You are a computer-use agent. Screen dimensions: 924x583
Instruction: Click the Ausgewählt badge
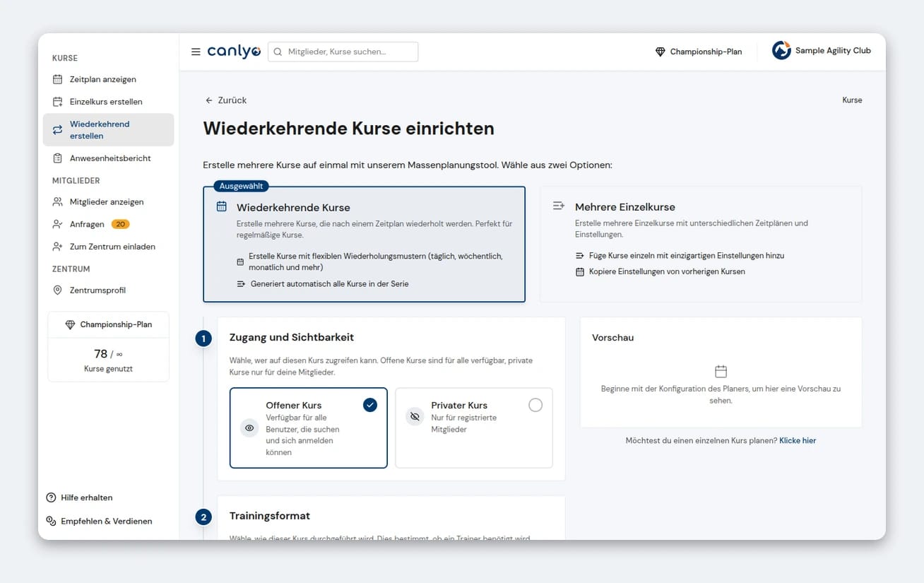(x=241, y=187)
